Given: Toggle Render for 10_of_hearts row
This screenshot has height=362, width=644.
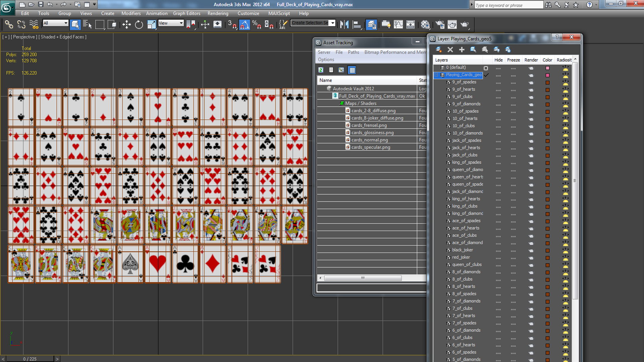Looking at the screenshot, I should 531,119.
